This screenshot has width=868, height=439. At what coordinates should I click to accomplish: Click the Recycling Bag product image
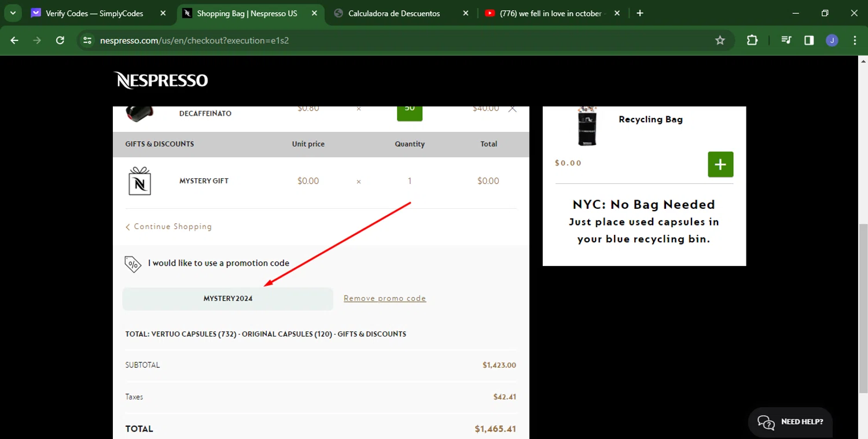(x=587, y=126)
